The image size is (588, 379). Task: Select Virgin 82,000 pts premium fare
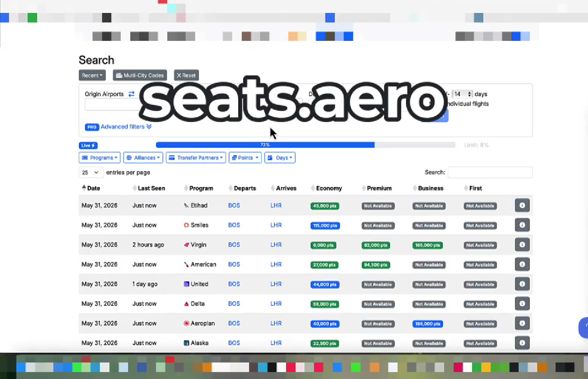(376, 245)
